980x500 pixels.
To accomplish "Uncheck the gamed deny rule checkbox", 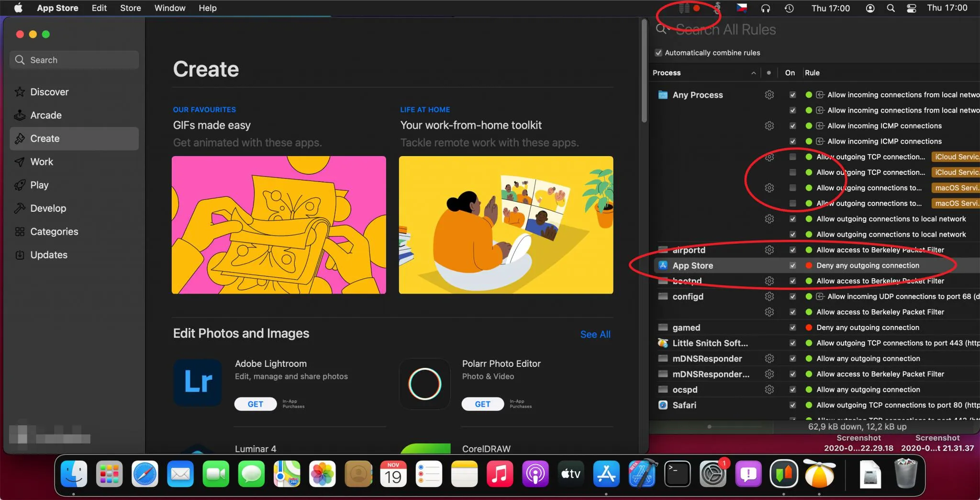I will click(x=792, y=328).
